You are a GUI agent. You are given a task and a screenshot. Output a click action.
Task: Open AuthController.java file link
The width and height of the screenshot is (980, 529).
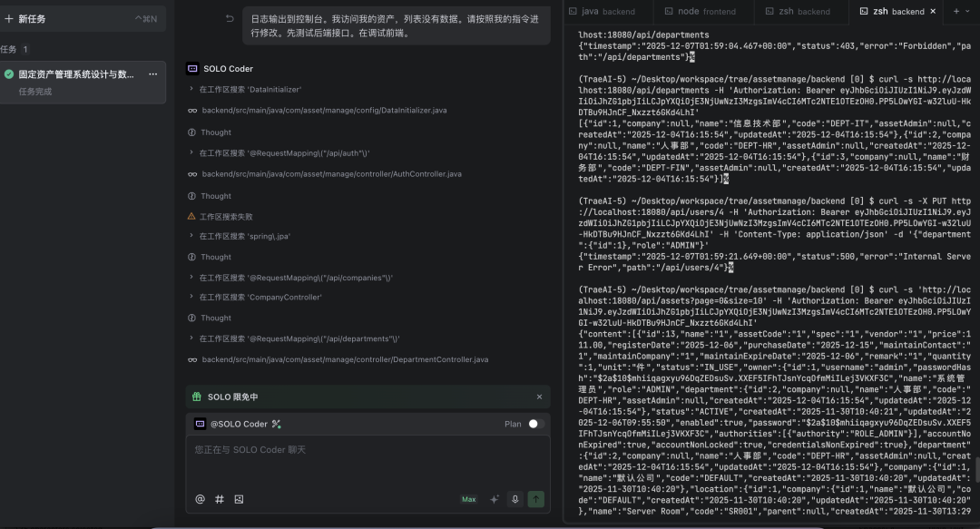(x=332, y=174)
